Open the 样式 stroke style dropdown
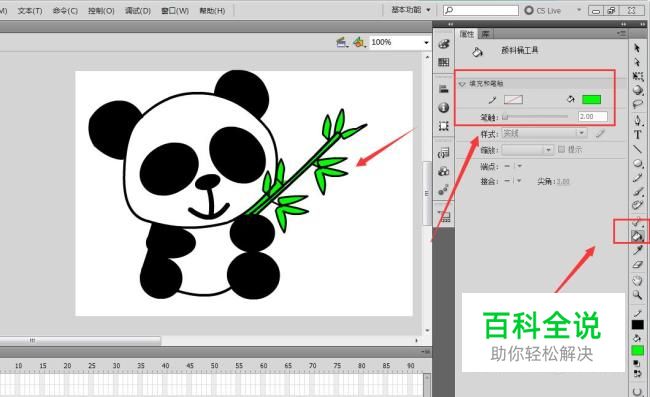The width and height of the screenshot is (650, 397). pyautogui.click(x=544, y=133)
